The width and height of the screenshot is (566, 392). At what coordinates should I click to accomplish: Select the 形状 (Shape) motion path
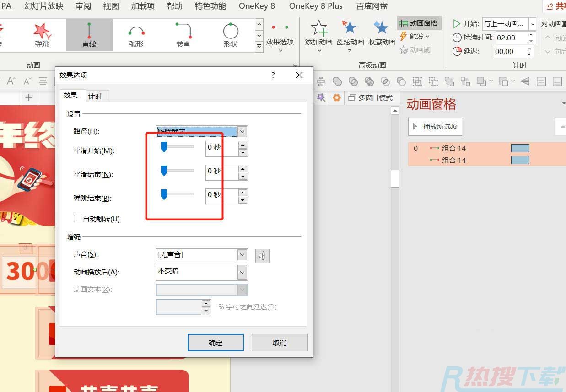(230, 35)
